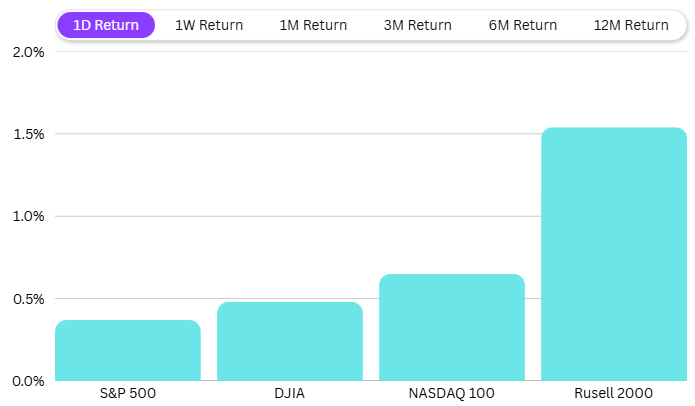The image size is (695, 406).
Task: Click the NASDAQ 100 bar
Action: click(452, 327)
